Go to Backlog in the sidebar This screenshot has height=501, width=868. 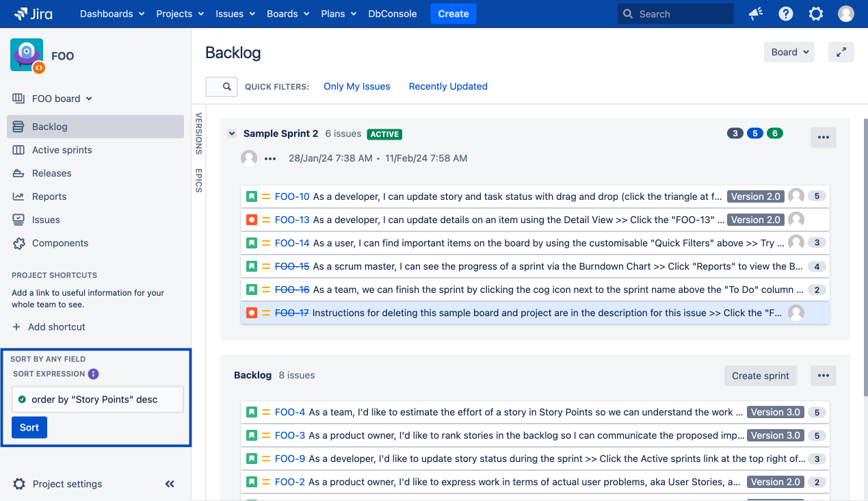coord(96,127)
